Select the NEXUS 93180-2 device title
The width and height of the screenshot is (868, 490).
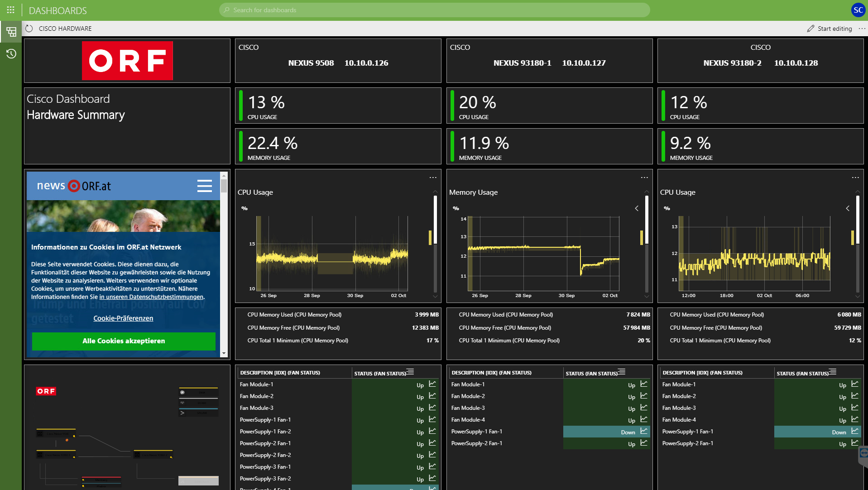(732, 63)
